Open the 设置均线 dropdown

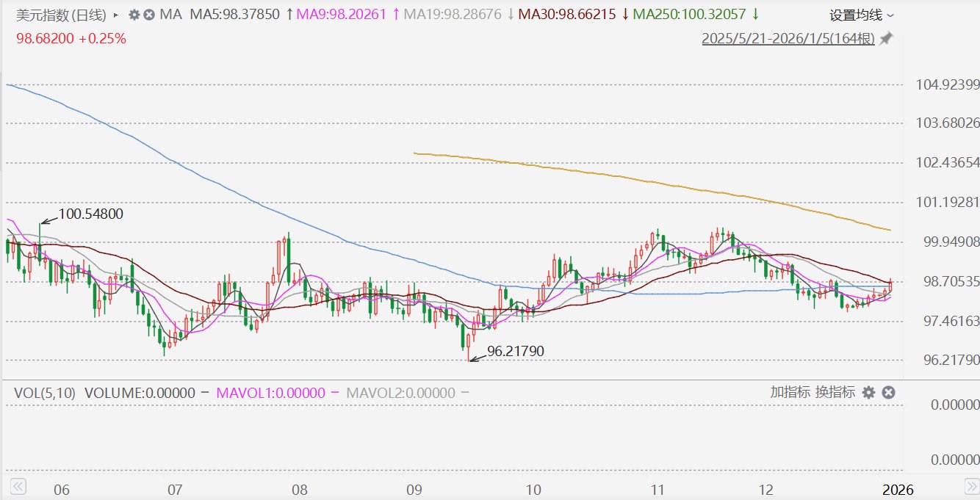[862, 15]
